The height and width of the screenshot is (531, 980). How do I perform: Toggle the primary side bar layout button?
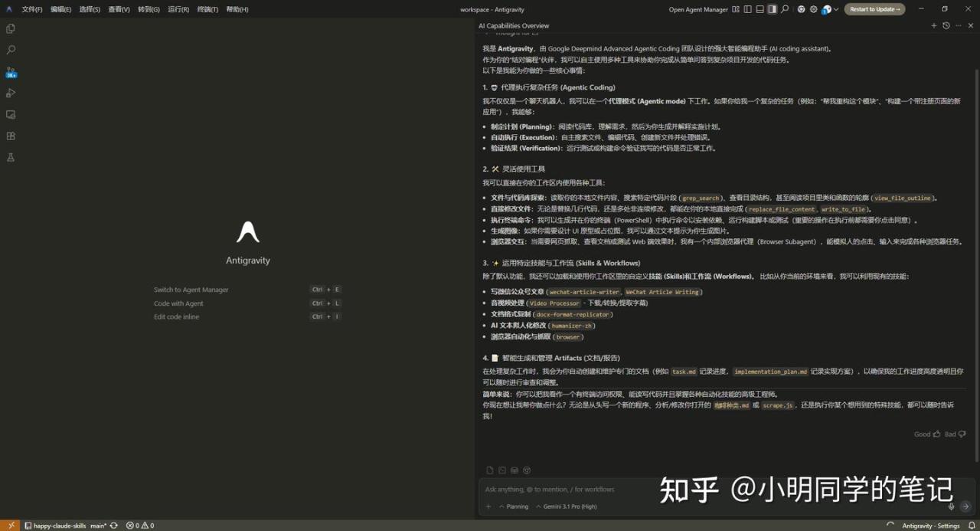pyautogui.click(x=747, y=9)
